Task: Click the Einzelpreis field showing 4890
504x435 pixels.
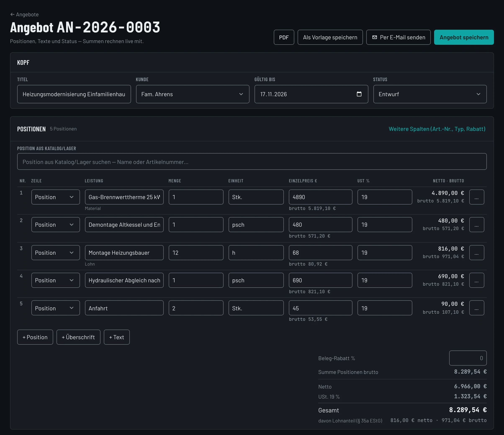Action: (x=320, y=197)
